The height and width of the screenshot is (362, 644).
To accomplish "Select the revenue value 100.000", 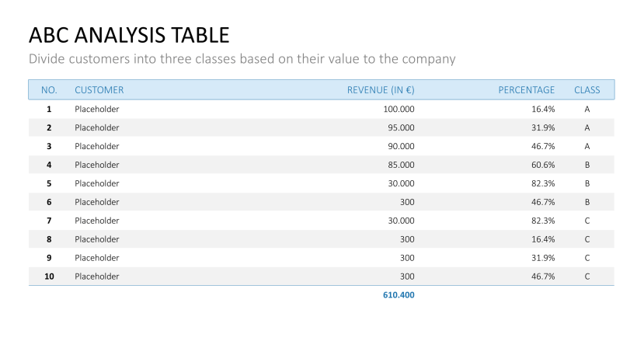I will click(x=399, y=110).
